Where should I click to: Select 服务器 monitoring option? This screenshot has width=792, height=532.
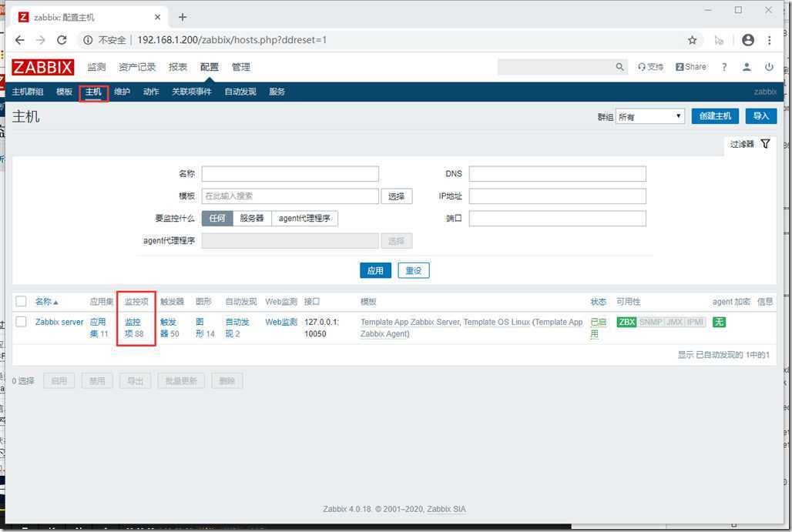tap(252, 218)
